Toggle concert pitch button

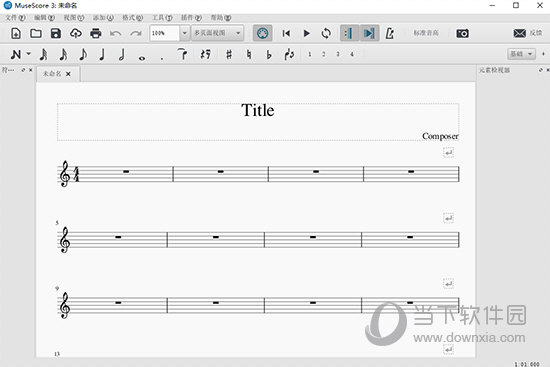(426, 33)
